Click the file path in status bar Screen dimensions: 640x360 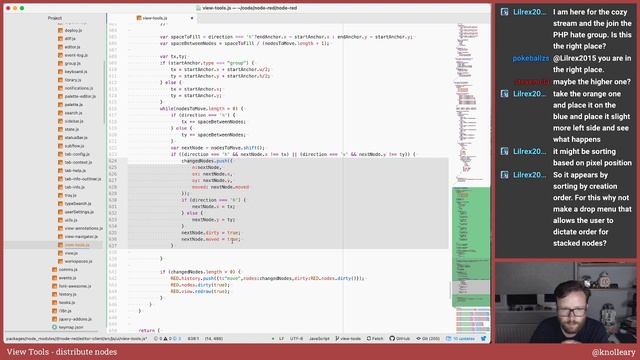tap(76, 339)
